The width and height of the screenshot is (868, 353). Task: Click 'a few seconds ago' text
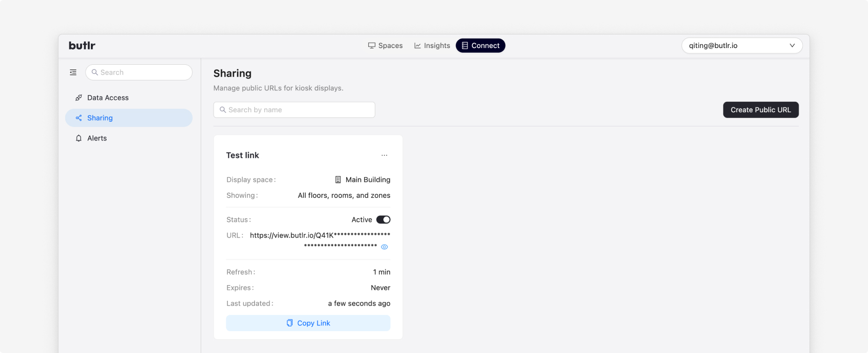pos(359,303)
